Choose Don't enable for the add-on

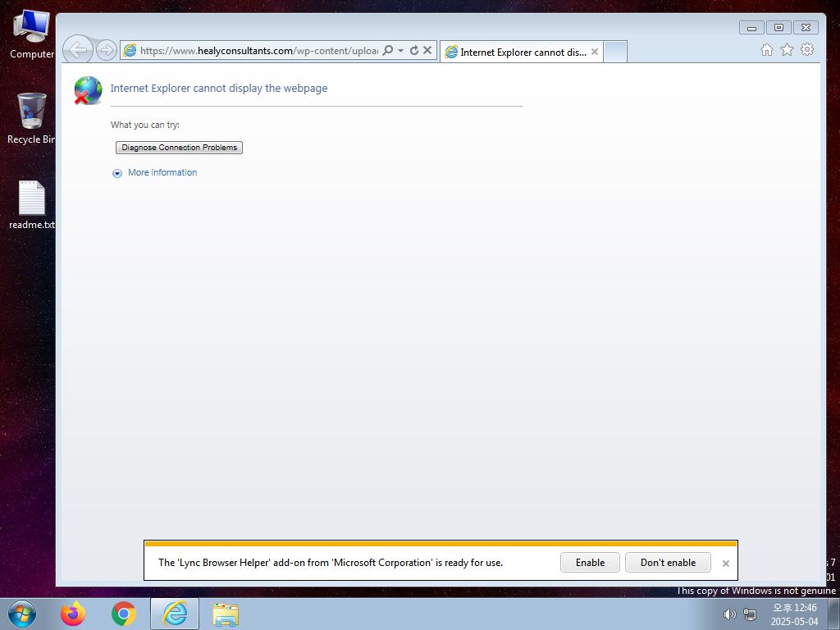coord(668,563)
